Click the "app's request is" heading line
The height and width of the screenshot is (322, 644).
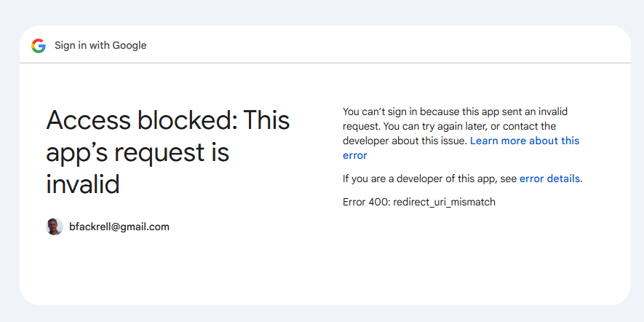pos(138,152)
